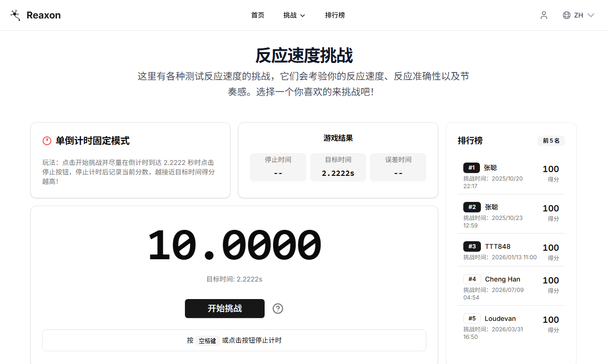Click the 单倒计时固定模式 title
607x364 pixels.
tap(92, 141)
